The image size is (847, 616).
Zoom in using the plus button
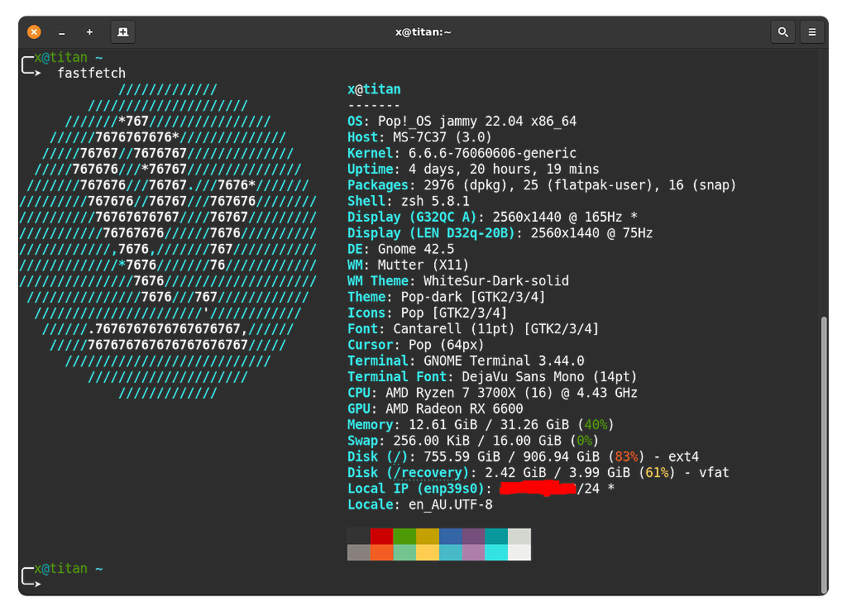(89, 31)
